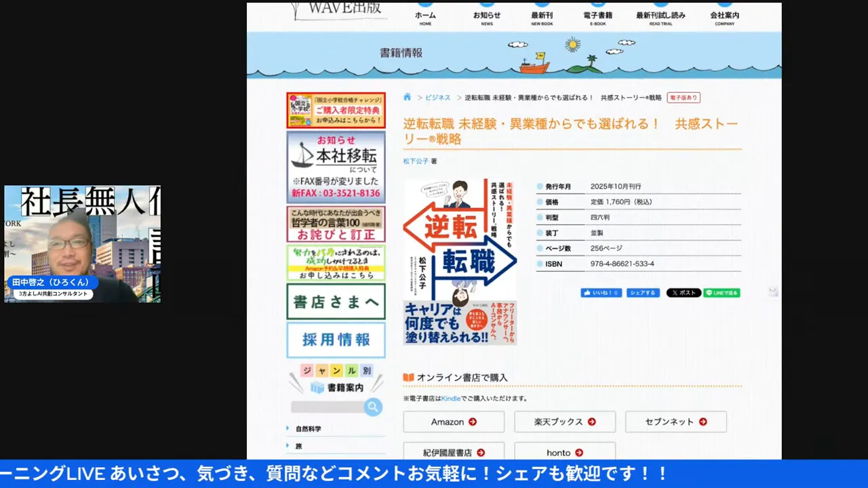Image resolution: width=868 pixels, height=488 pixels.
Task: Open the 書店さまへ banner
Action: pyautogui.click(x=336, y=302)
